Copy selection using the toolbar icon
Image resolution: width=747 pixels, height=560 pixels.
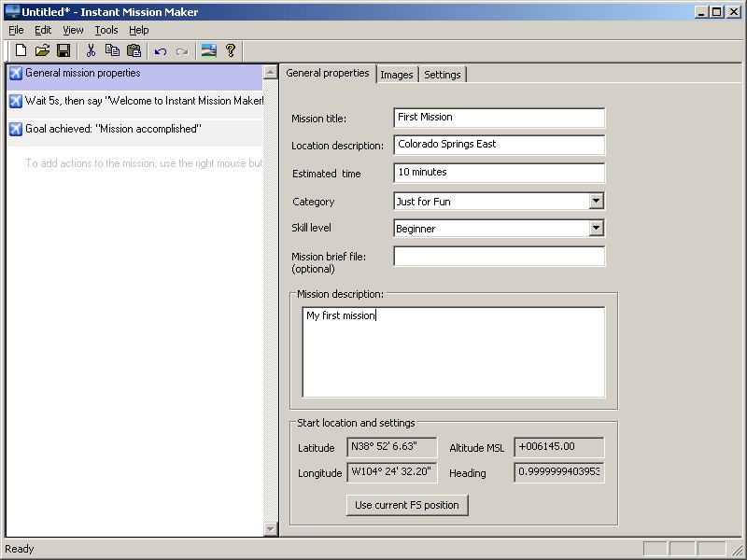click(x=112, y=50)
